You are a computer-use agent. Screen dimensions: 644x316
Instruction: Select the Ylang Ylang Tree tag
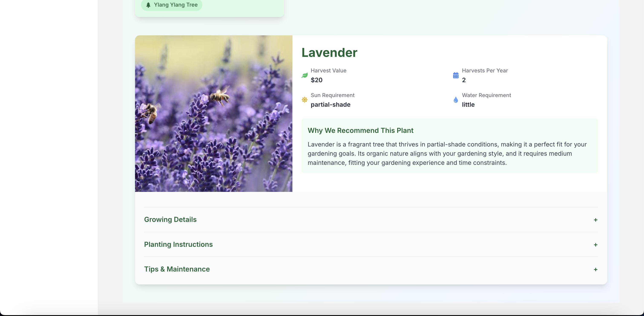pyautogui.click(x=171, y=4)
